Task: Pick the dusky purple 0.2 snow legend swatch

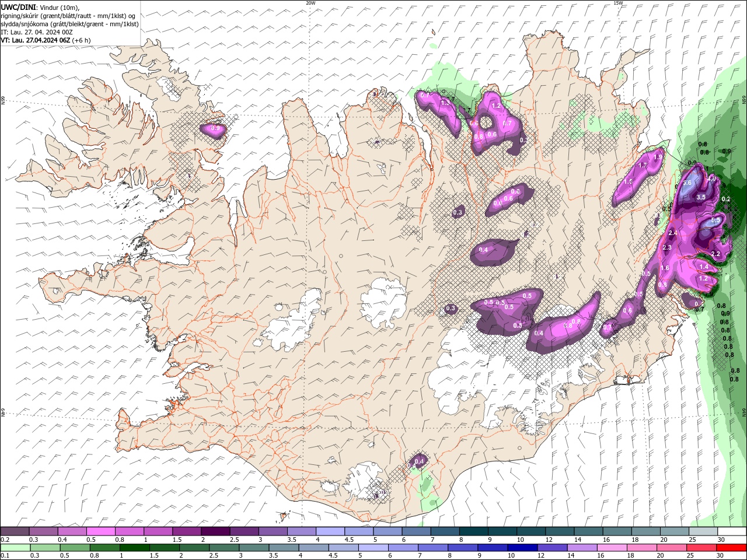Action: pyautogui.click(x=15, y=531)
